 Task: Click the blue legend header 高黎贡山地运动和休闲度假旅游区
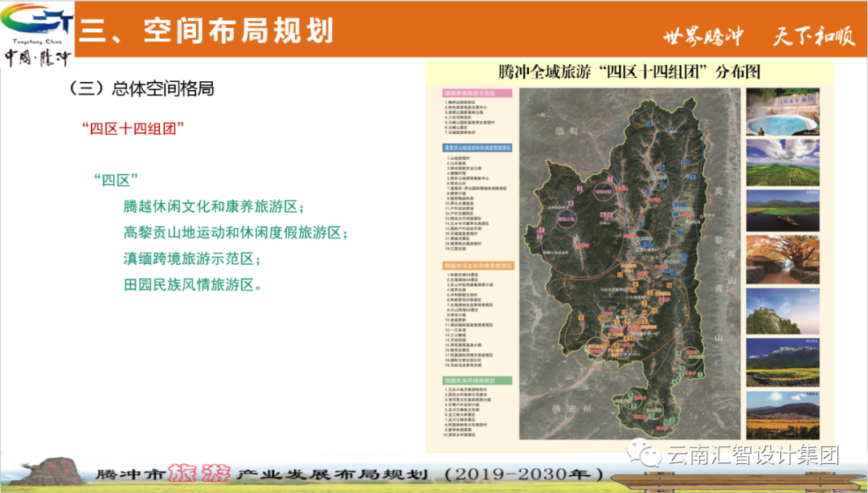[477, 148]
